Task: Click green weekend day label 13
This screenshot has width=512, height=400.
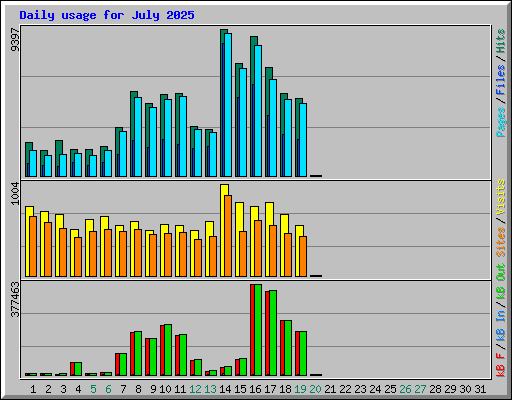Action: [x=210, y=389]
